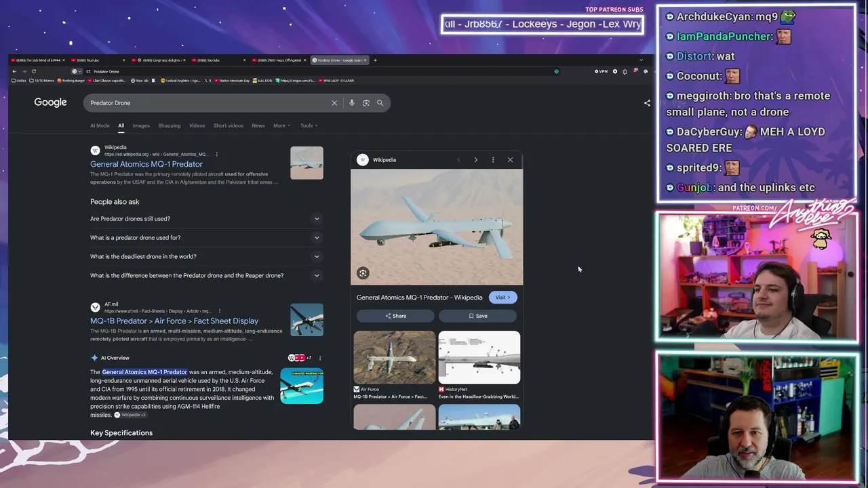The height and width of the screenshot is (488, 868).
Task: Clear the Predator Drone search query
Action: coord(334,103)
